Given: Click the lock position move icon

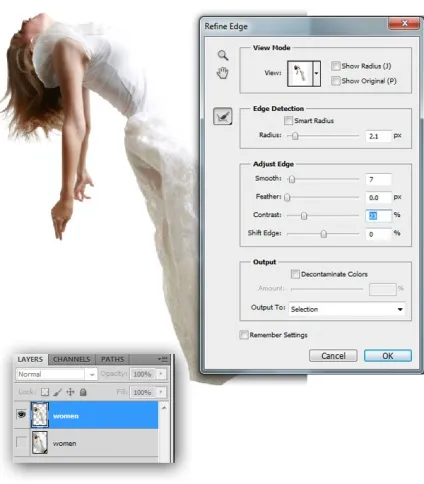Looking at the screenshot, I should pyautogui.click(x=70, y=392).
